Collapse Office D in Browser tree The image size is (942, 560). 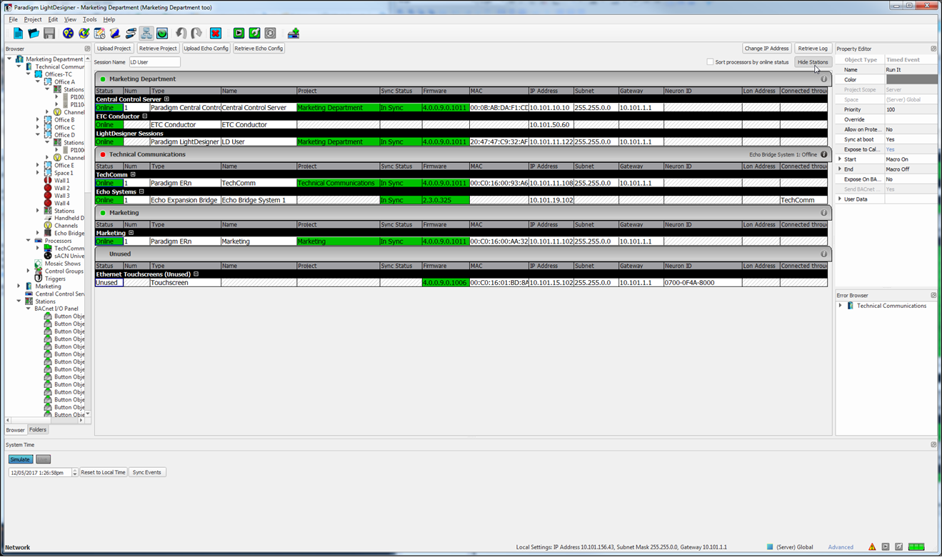pyautogui.click(x=38, y=135)
